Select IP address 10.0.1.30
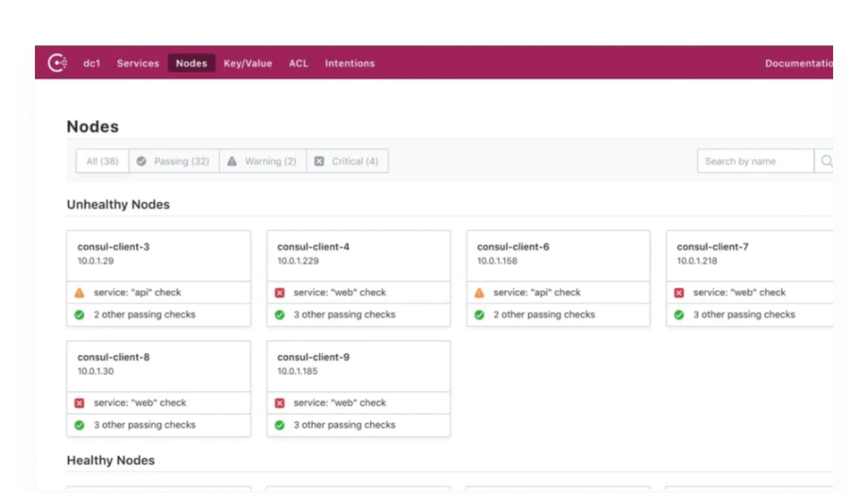This screenshot has width=868, height=493. pyautogui.click(x=95, y=371)
